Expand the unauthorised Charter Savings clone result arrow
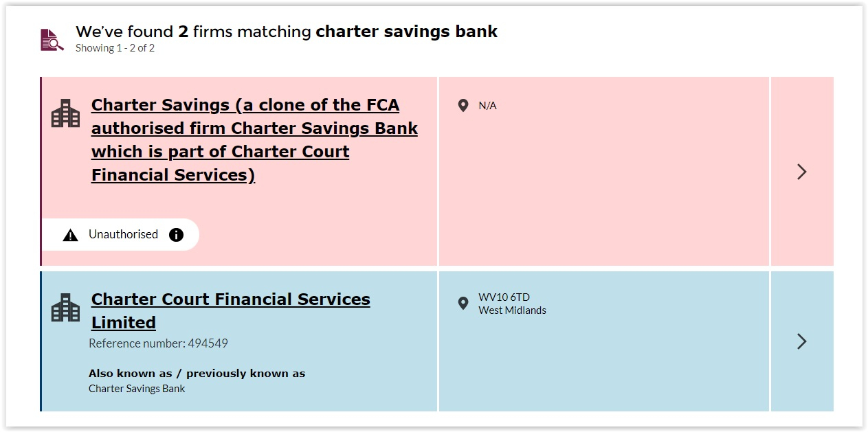This screenshot has height=432, width=868. tap(801, 172)
